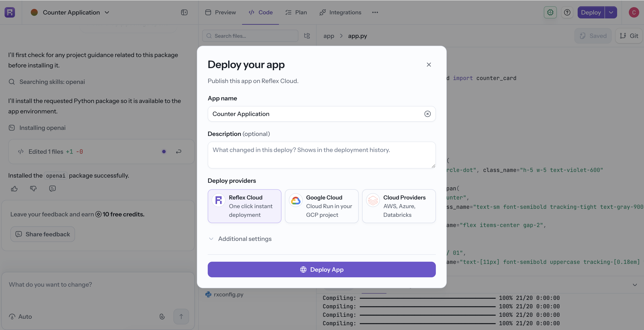Click the app.py breadcrumb item
The image size is (644, 330).
358,36
